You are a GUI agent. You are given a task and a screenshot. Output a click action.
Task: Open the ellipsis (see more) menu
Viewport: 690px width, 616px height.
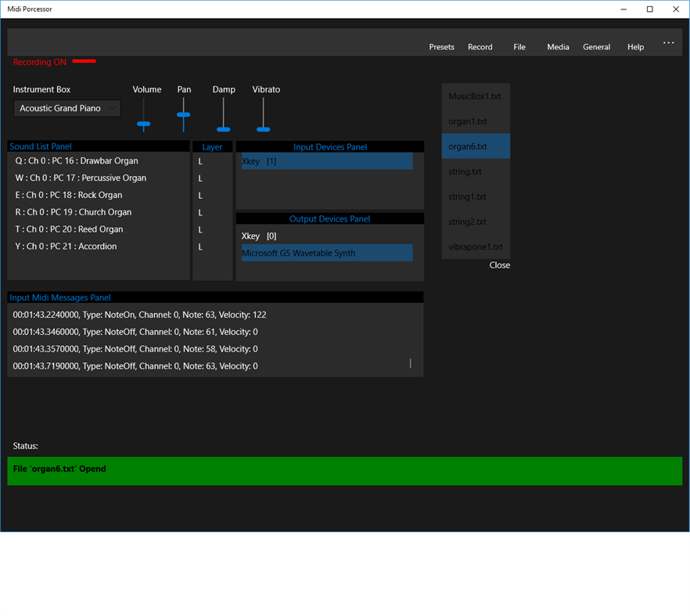point(668,43)
